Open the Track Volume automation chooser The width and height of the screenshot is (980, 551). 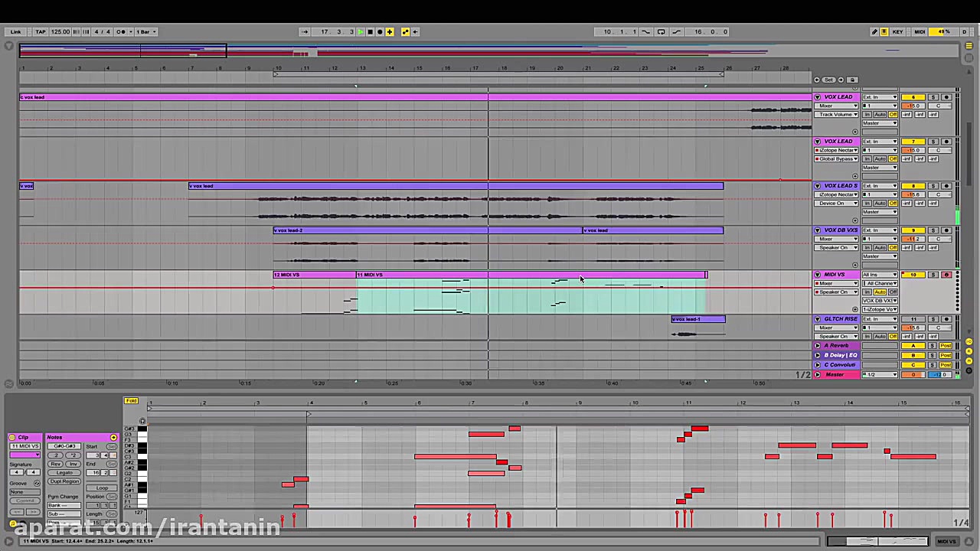838,114
